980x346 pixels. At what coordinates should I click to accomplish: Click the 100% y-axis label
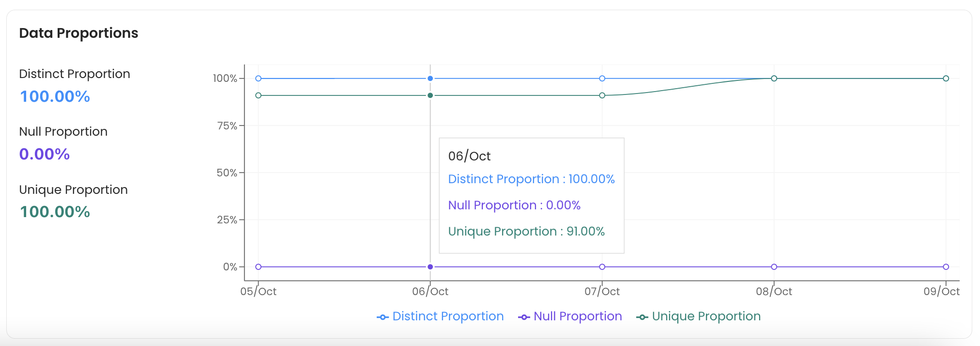tap(225, 79)
